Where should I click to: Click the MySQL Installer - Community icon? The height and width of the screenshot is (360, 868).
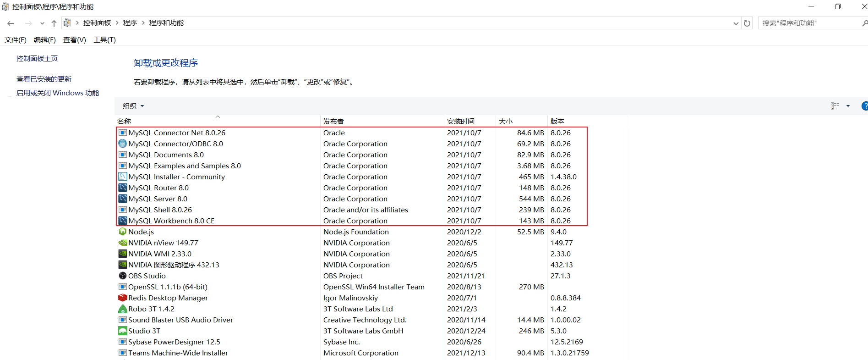(123, 177)
